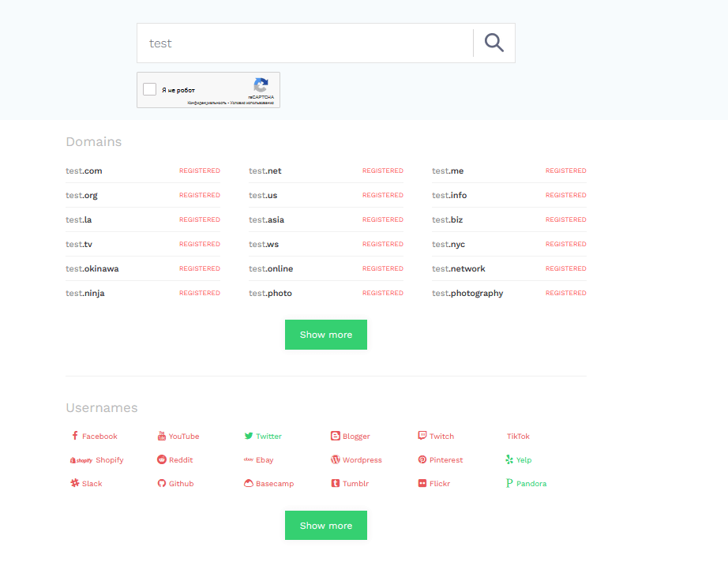
Task: Open the test.com domain result
Action: (84, 170)
